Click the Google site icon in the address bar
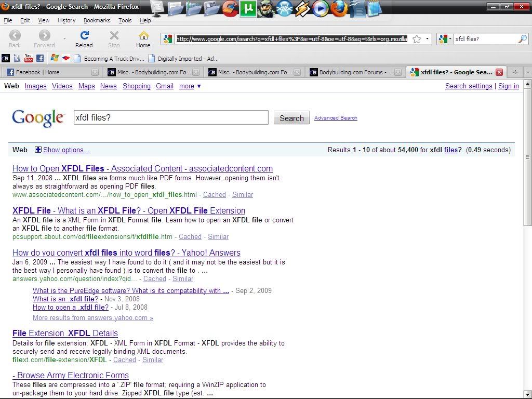Viewport: 532px width, 399px height. click(x=168, y=39)
